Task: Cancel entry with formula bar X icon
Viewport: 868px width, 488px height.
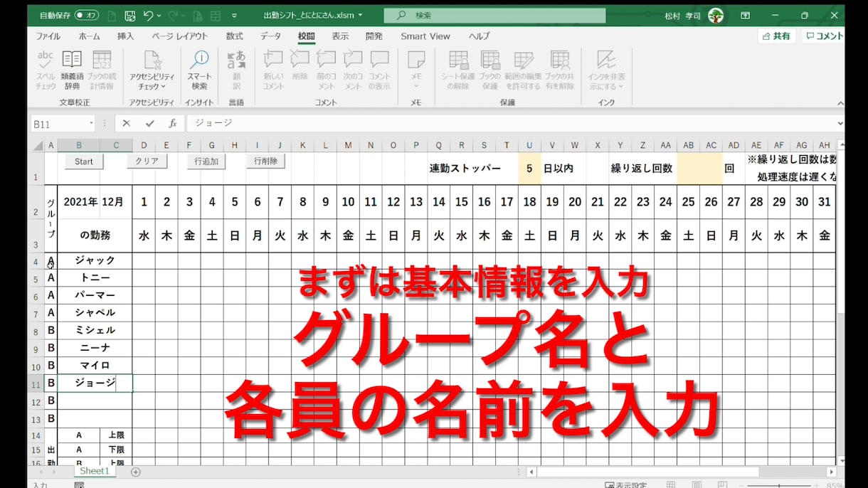Action: click(126, 123)
